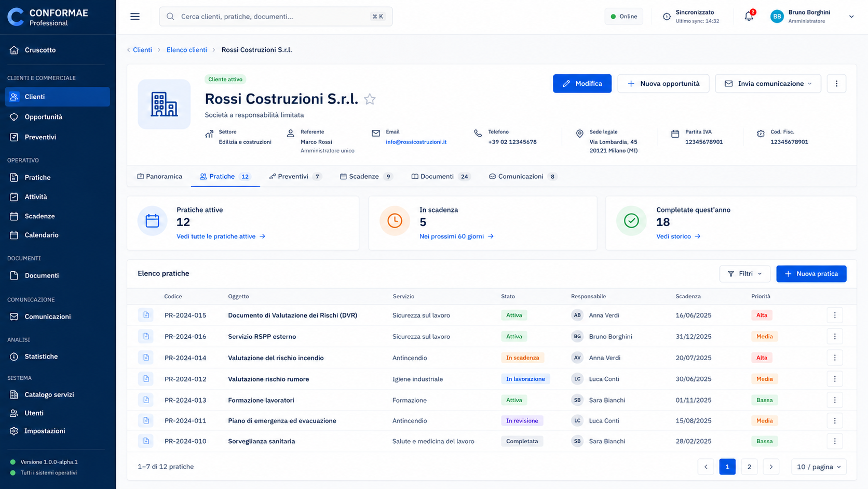Image resolution: width=868 pixels, height=489 pixels.
Task: Open row menu for PR-2024-016
Action: click(x=835, y=336)
